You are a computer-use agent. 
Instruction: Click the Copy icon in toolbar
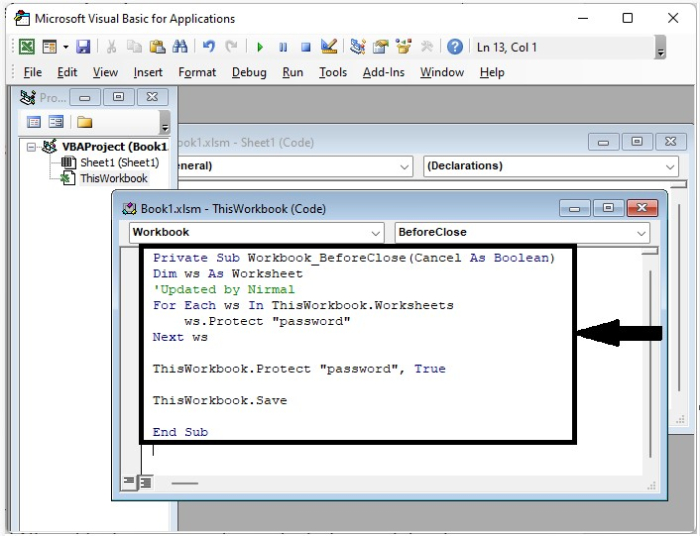pos(134,46)
